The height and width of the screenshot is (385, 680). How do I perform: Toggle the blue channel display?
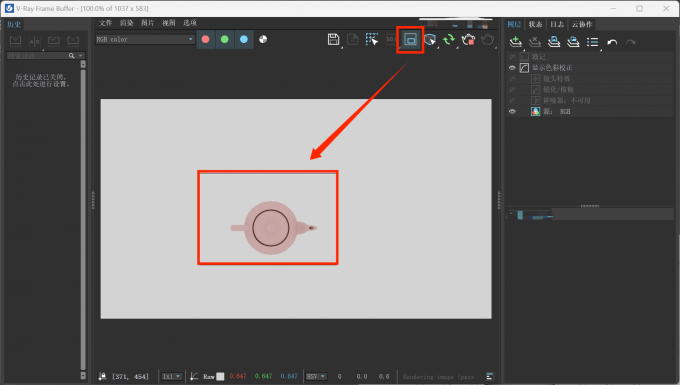tap(244, 39)
